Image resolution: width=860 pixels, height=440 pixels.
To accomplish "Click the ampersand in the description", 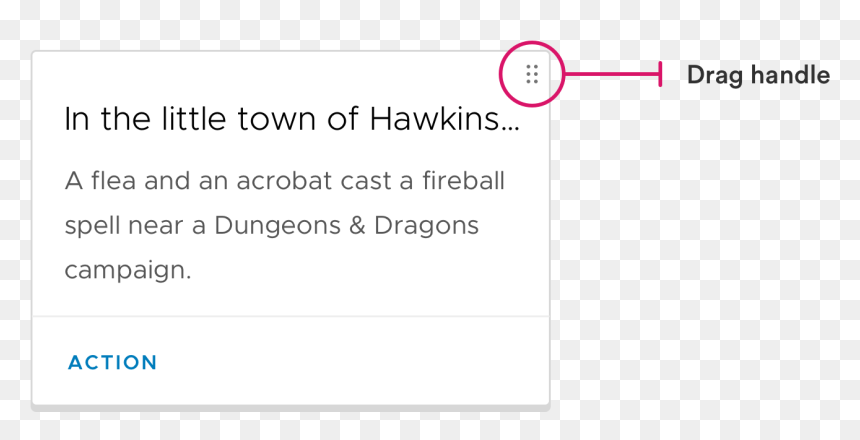I will [x=357, y=225].
